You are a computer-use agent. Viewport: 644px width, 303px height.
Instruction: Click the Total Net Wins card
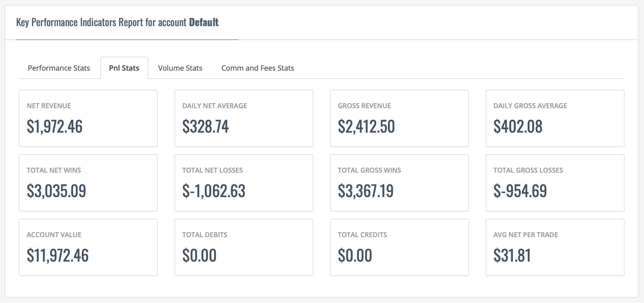pos(88,183)
